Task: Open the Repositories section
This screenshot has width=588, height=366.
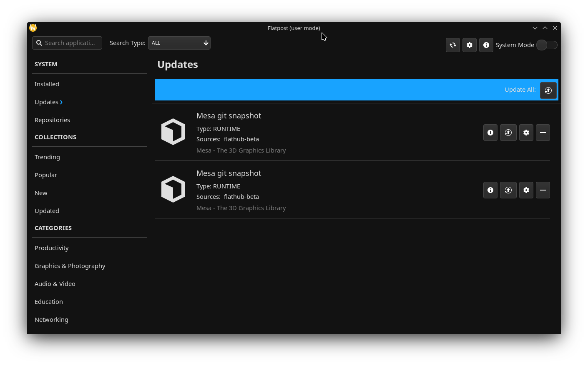Action: pyautogui.click(x=52, y=120)
